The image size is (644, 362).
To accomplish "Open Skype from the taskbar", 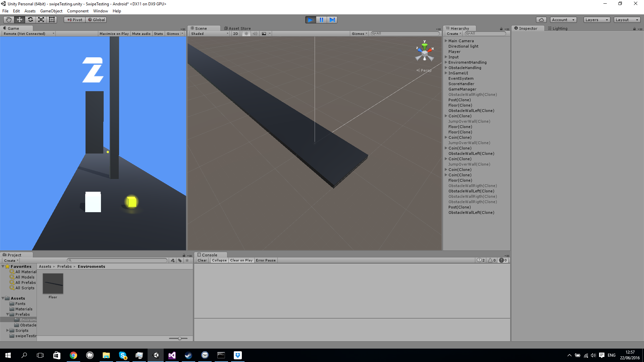I will coord(123,355).
